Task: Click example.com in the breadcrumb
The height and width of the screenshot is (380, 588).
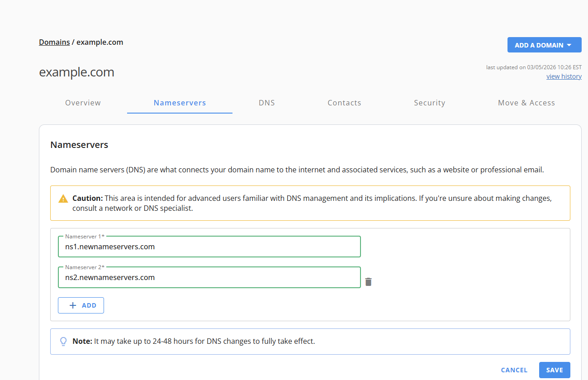Action: (x=100, y=42)
